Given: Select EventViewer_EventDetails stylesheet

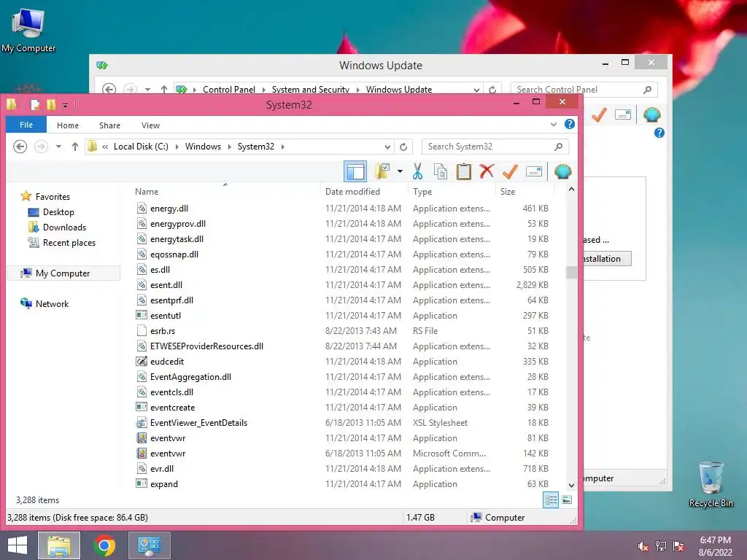Looking at the screenshot, I should tap(198, 423).
